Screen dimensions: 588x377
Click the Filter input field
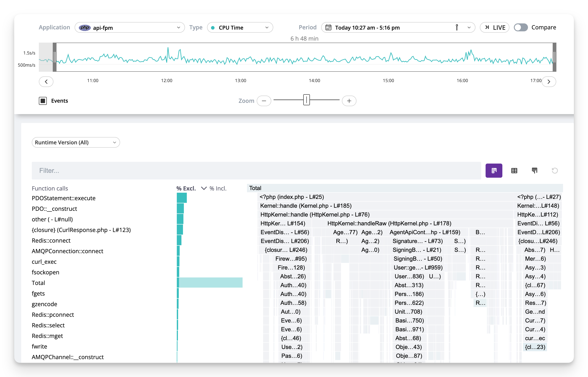[x=256, y=171]
